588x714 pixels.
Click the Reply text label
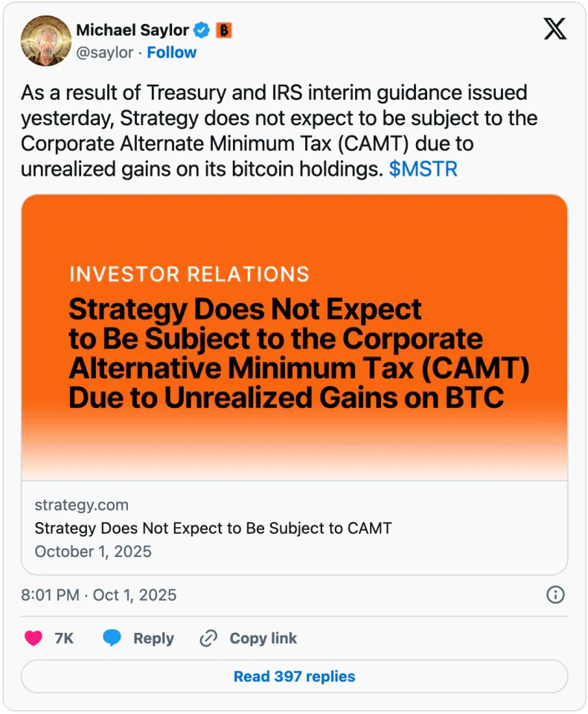pyautogui.click(x=153, y=638)
